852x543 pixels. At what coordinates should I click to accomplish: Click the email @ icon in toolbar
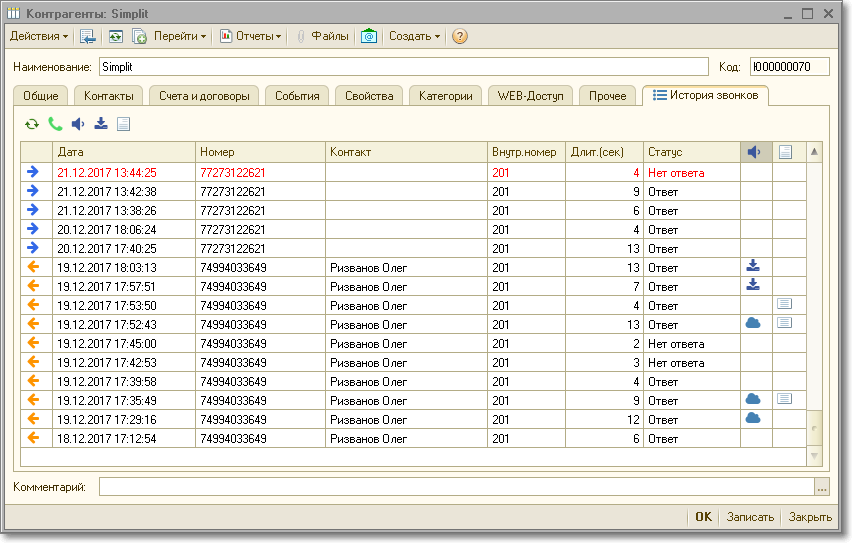point(369,36)
